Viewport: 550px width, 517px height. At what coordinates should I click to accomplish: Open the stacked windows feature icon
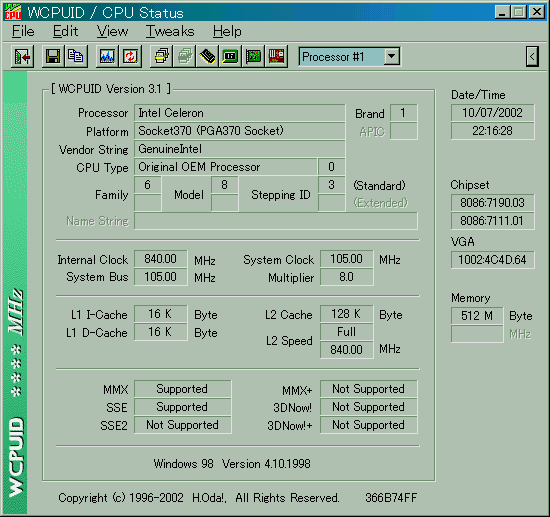[161, 56]
